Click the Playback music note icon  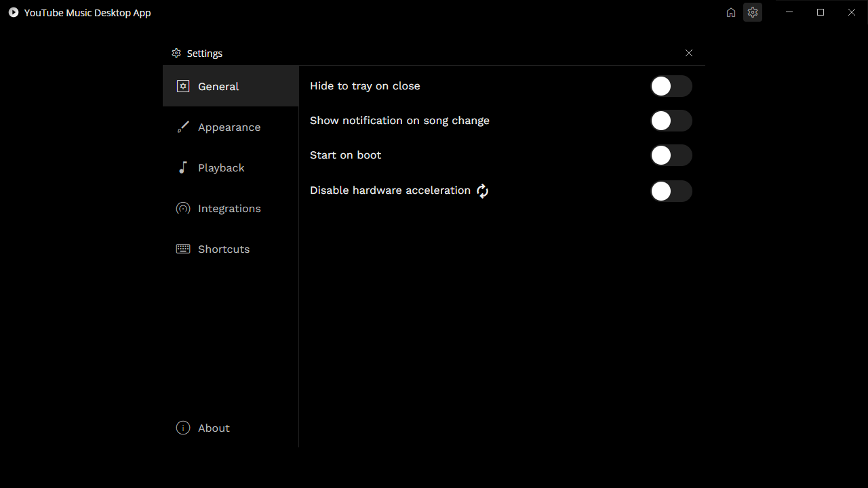click(182, 167)
